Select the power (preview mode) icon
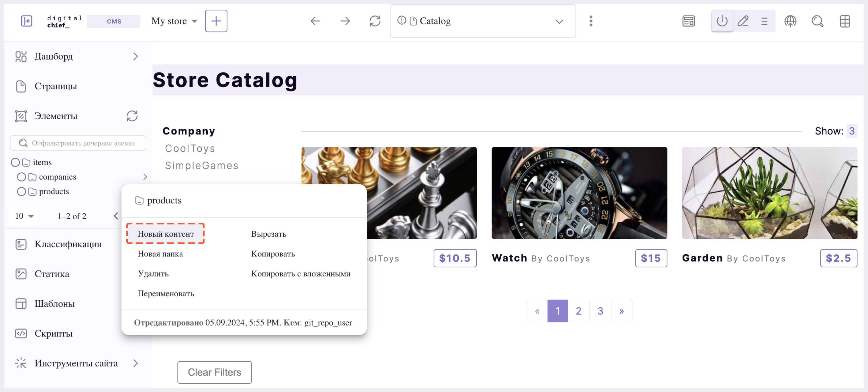This screenshot has height=392, width=868. click(x=722, y=21)
